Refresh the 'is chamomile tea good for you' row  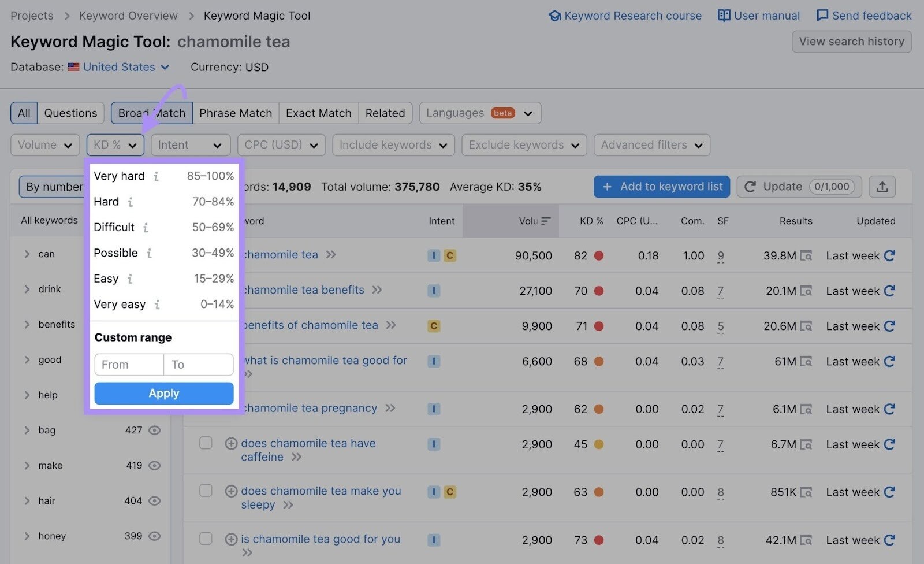[x=889, y=540]
